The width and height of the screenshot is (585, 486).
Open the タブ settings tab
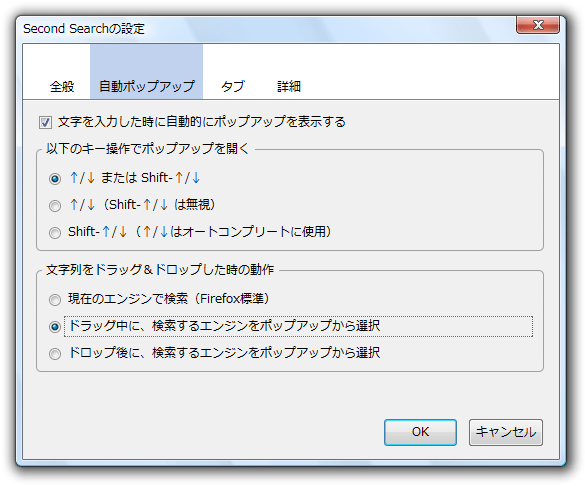point(233,87)
